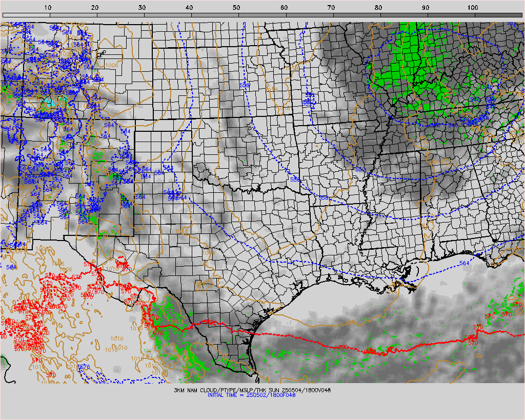Click the "80" cloud scale label

(x=378, y=7)
